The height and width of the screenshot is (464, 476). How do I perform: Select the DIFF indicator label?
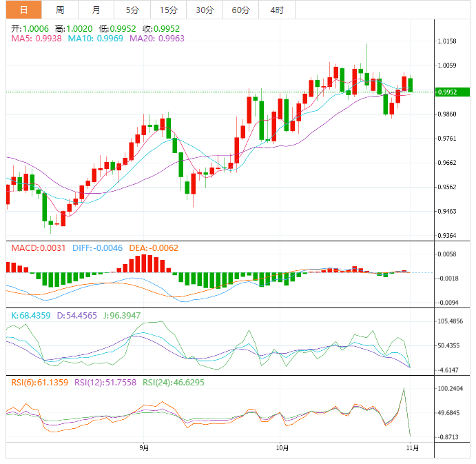(98, 247)
